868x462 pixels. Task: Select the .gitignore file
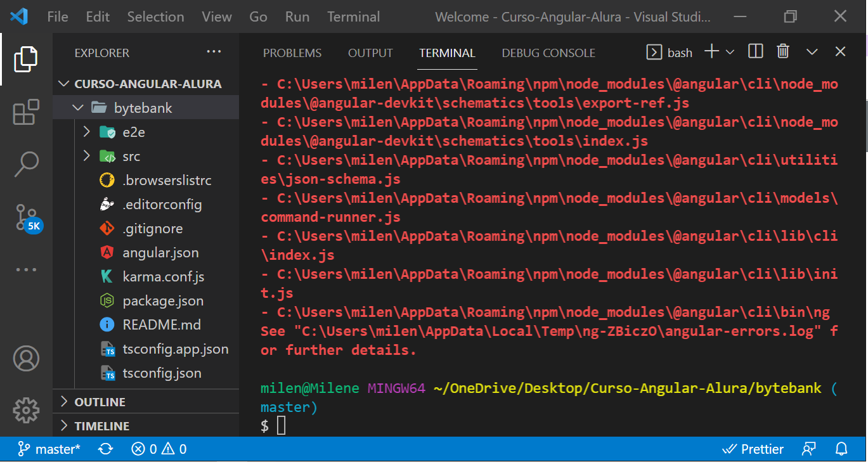click(146, 228)
